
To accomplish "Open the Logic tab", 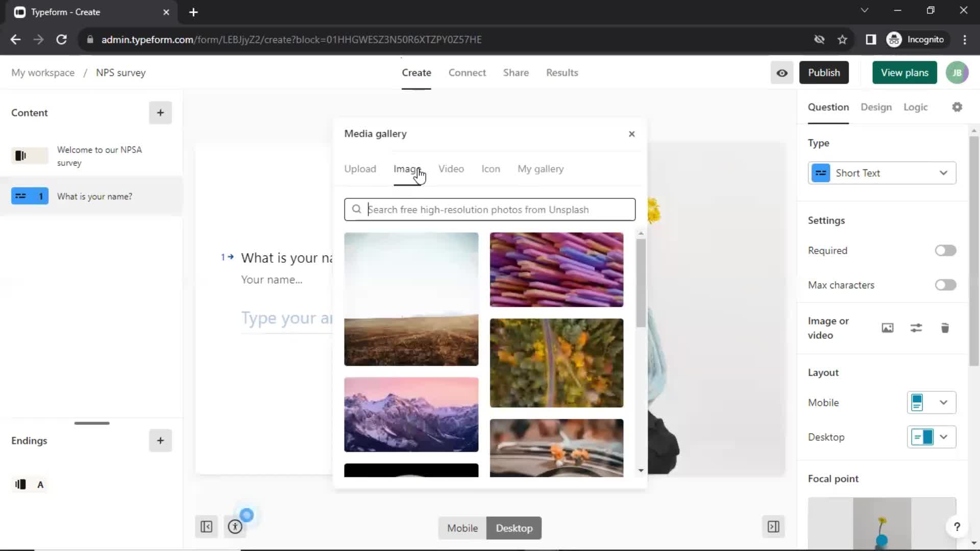I will [x=915, y=107].
